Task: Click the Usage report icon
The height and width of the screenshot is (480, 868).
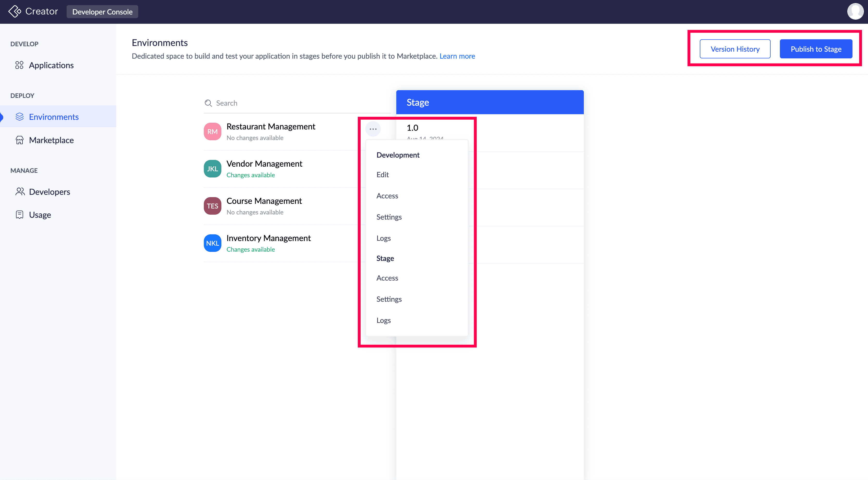Action: (x=20, y=215)
